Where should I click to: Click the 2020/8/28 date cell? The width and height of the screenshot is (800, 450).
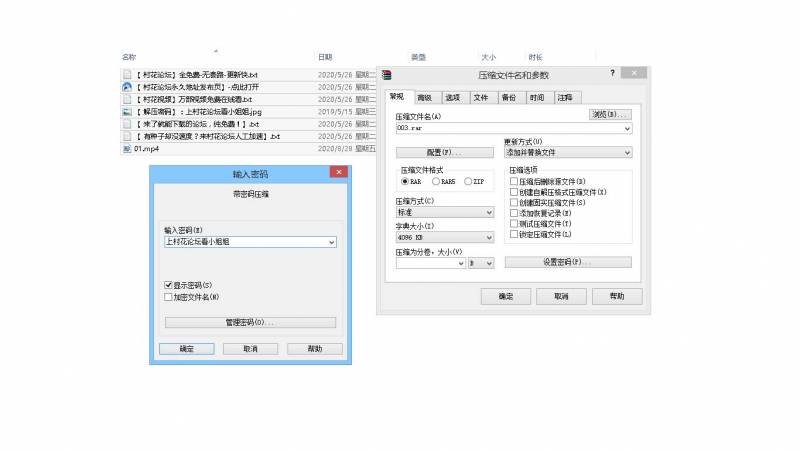click(x=335, y=149)
